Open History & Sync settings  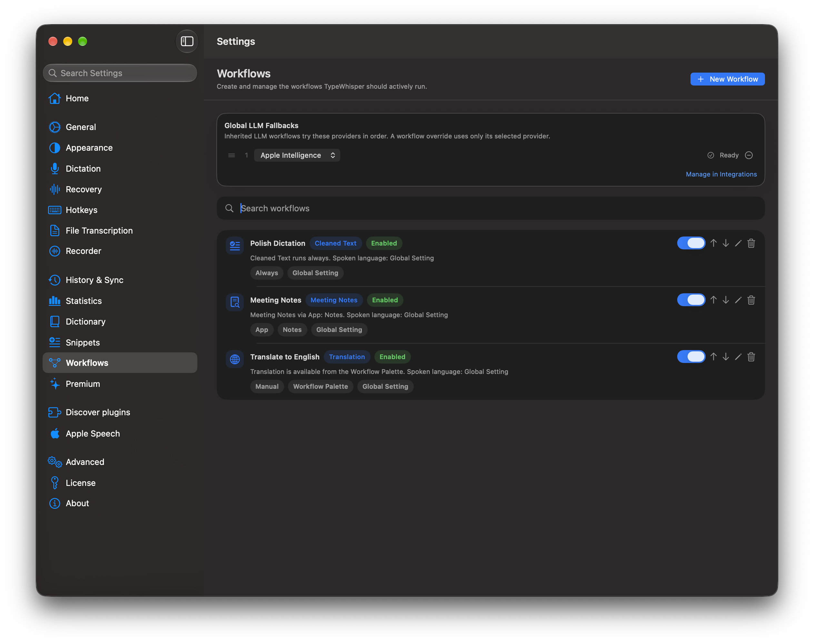pyautogui.click(x=120, y=280)
